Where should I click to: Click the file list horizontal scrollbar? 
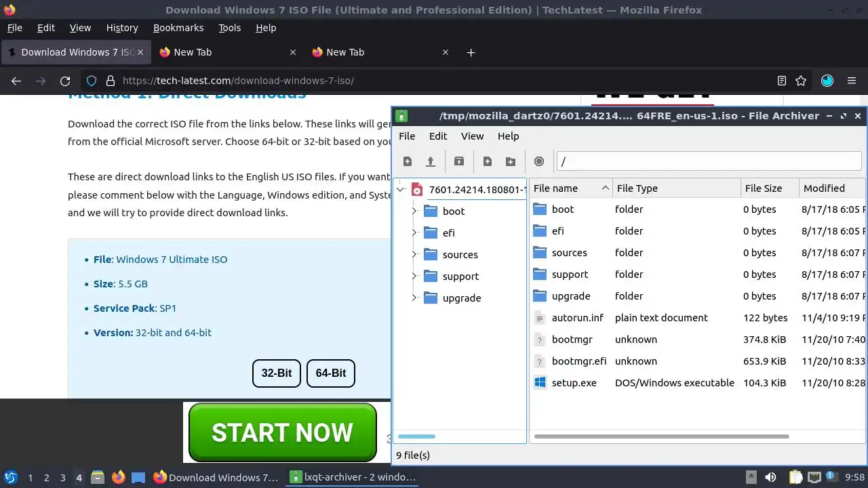point(662,436)
